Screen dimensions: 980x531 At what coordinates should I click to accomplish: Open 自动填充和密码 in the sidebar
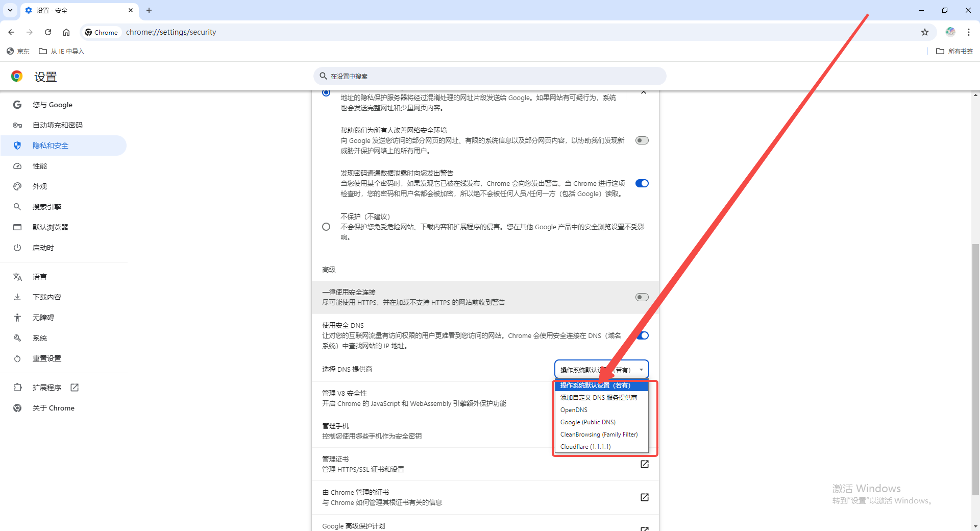coord(64,125)
